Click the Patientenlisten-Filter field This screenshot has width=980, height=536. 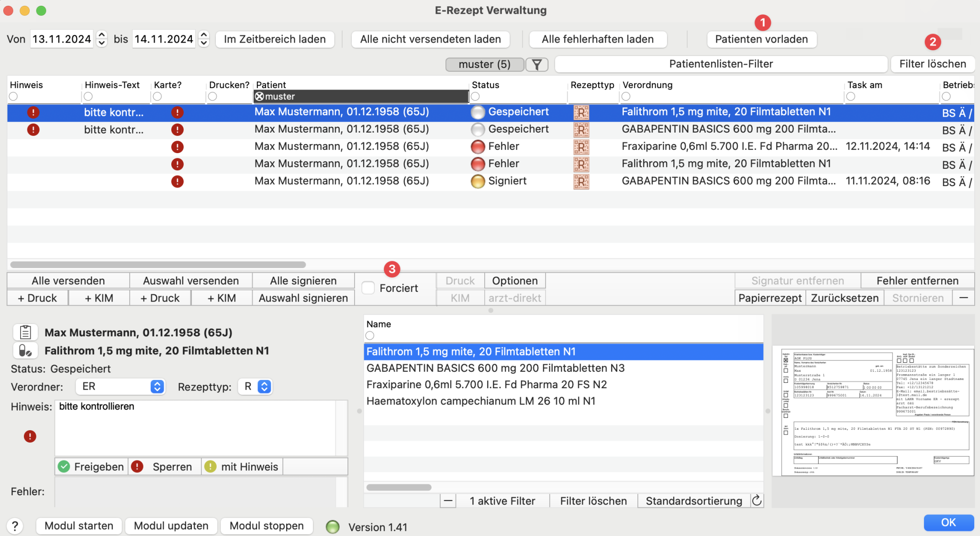pos(721,64)
